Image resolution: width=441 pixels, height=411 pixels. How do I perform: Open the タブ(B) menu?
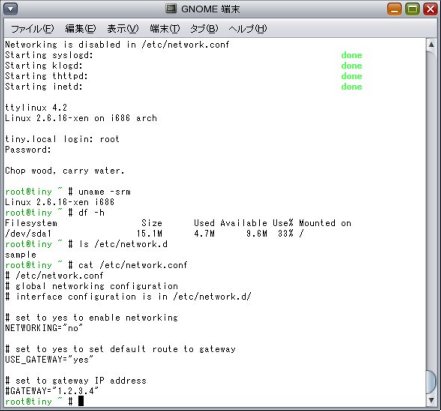204,29
